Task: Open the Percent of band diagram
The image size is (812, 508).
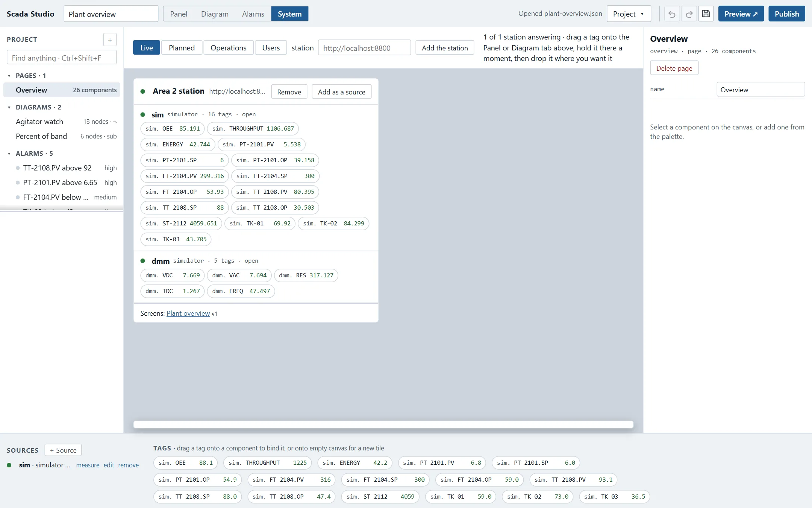Action: tap(62, 136)
